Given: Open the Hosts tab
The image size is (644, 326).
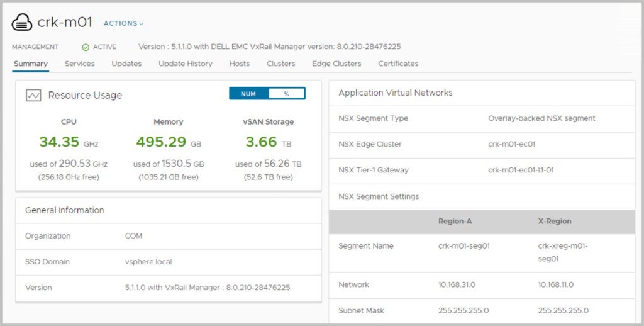Looking at the screenshot, I should coord(239,64).
